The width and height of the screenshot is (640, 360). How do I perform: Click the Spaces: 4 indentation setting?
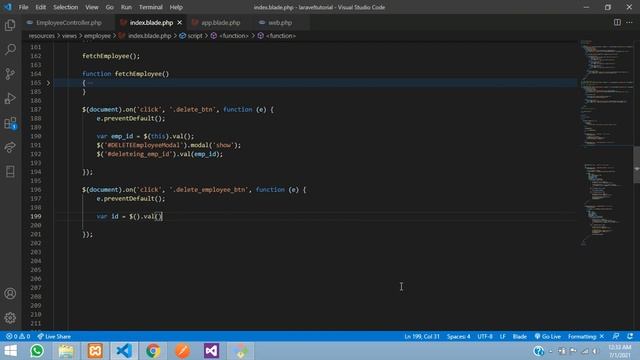tap(458, 336)
